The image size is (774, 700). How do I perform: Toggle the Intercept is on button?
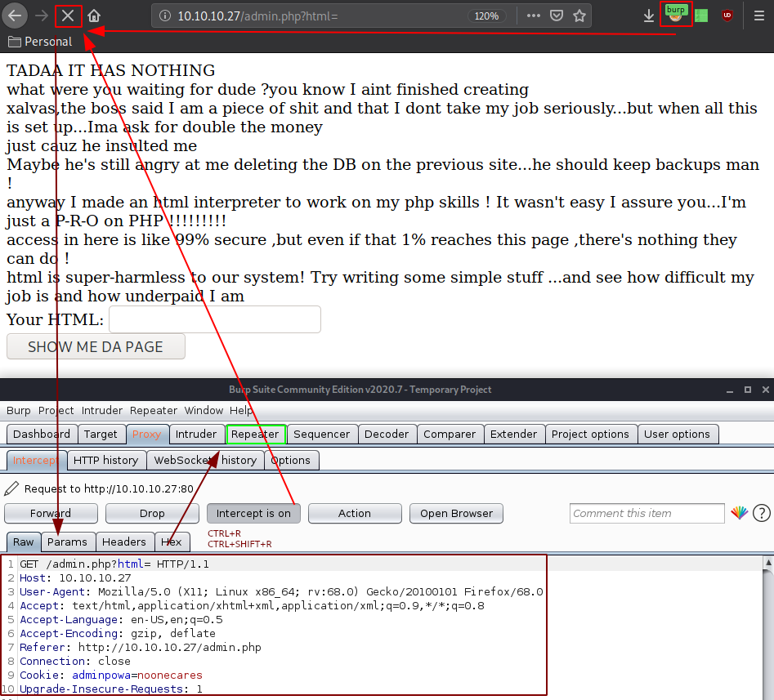click(x=253, y=513)
